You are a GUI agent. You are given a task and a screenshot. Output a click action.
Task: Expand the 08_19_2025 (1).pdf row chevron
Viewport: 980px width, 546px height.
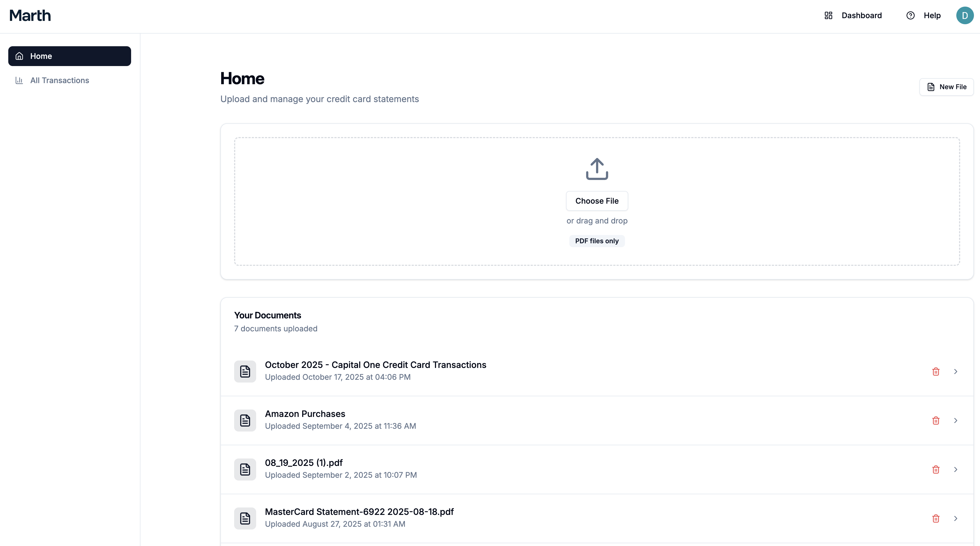(955, 469)
